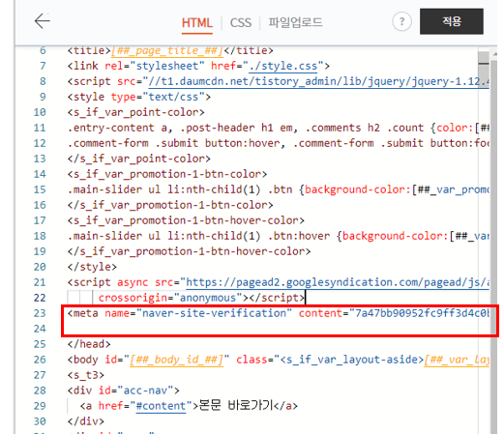Viewport: 504px width, 434px height.
Task: Click the <div id="acc-nav"> line
Action: pos(123,391)
